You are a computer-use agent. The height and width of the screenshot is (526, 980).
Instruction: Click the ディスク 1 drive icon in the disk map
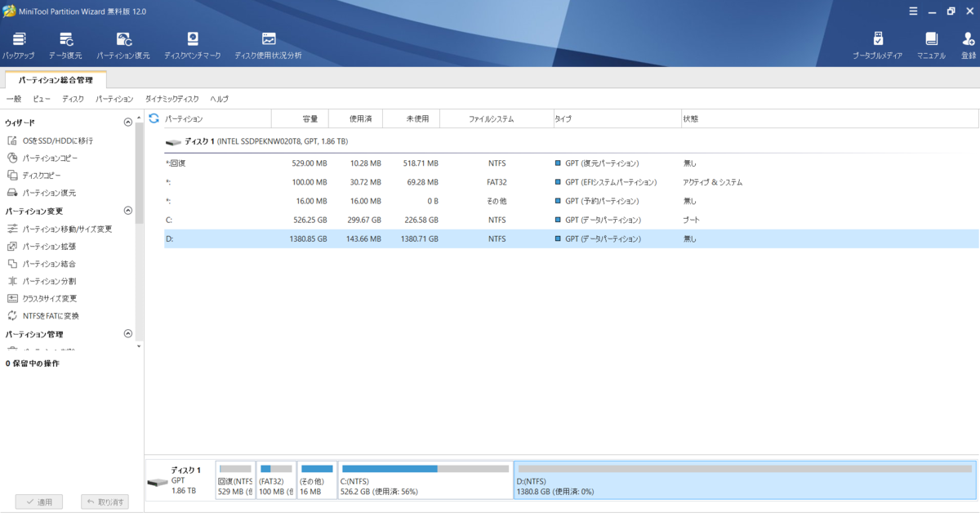(x=157, y=483)
